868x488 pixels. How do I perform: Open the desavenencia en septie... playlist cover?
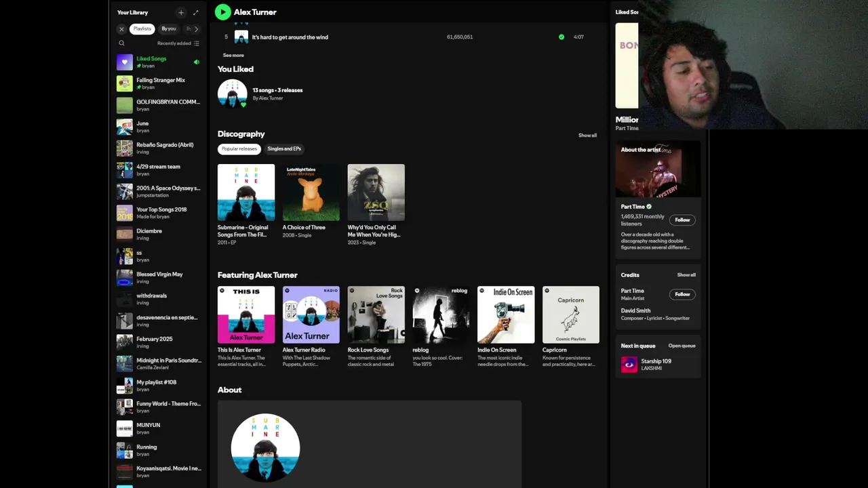point(125,321)
